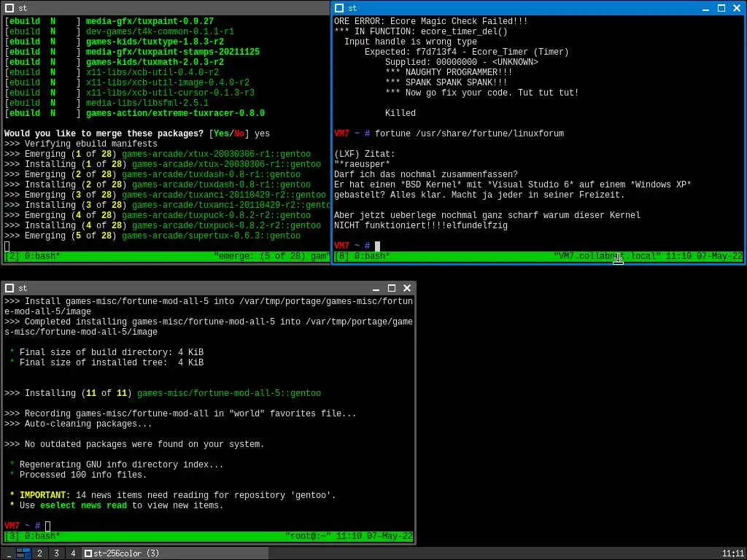Click 'games-arcade/supertux-0.6.3::gentoo' text

tap(211, 236)
